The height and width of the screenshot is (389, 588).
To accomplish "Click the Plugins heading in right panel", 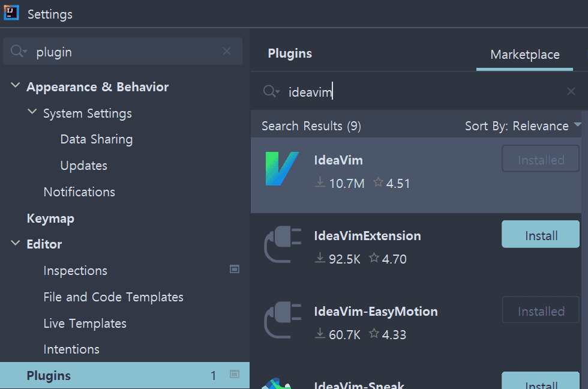I will (x=290, y=53).
